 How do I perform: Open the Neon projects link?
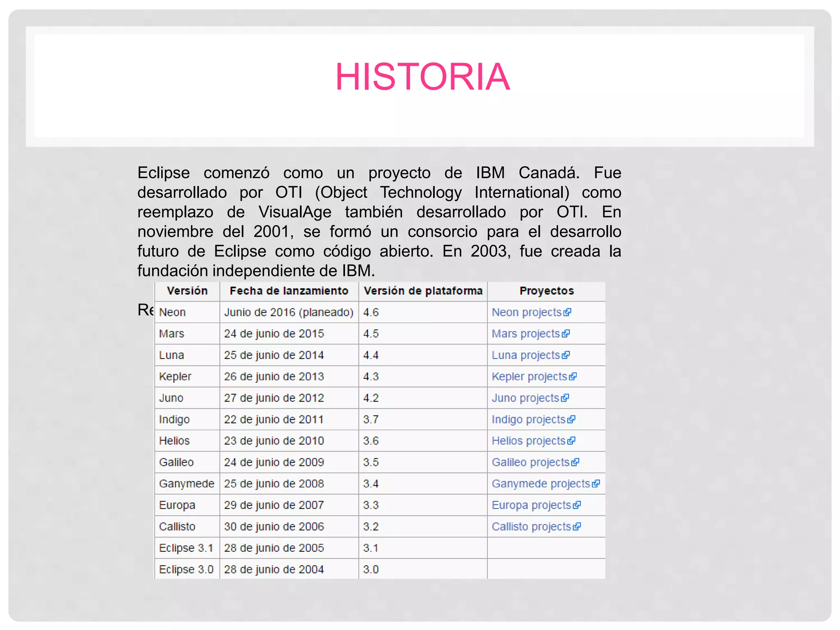click(531, 313)
